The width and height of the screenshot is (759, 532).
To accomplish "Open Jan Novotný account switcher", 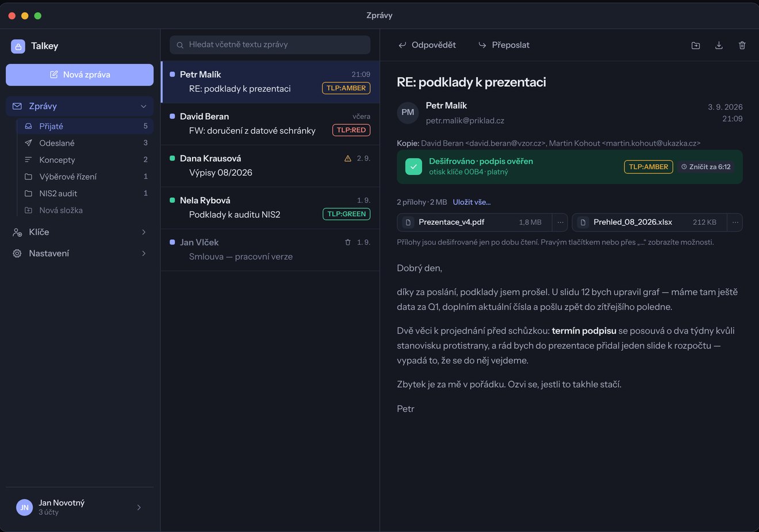I will tap(79, 507).
